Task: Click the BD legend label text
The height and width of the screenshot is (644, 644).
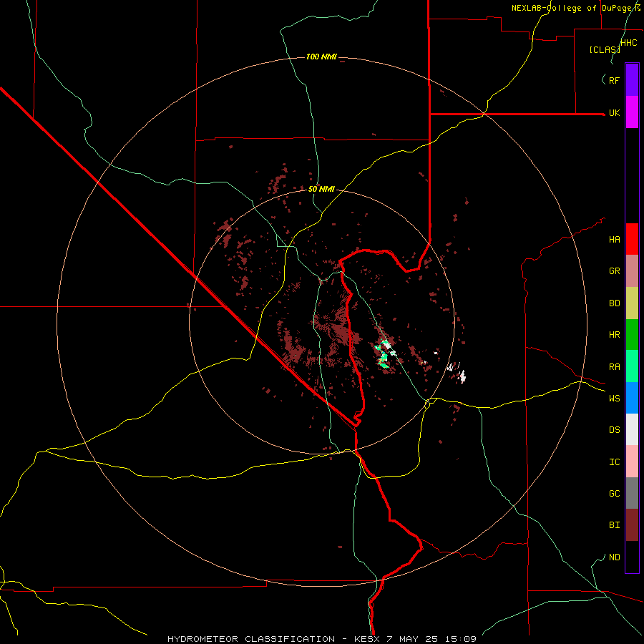Action: click(614, 303)
